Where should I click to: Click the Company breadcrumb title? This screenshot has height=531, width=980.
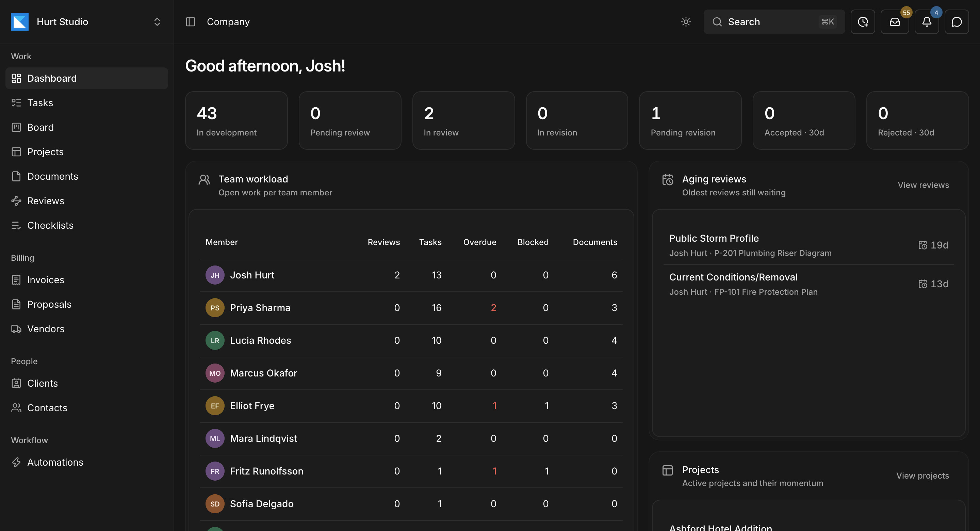pos(228,22)
